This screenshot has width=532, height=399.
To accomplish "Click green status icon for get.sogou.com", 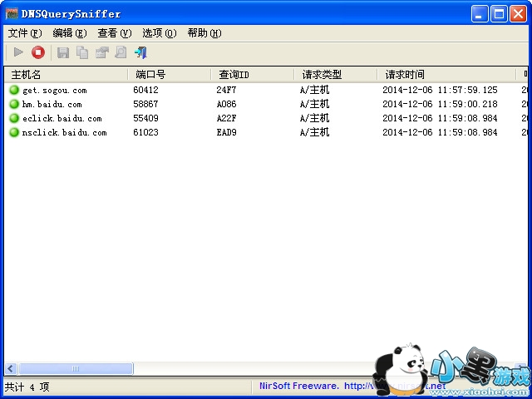I will [14, 90].
